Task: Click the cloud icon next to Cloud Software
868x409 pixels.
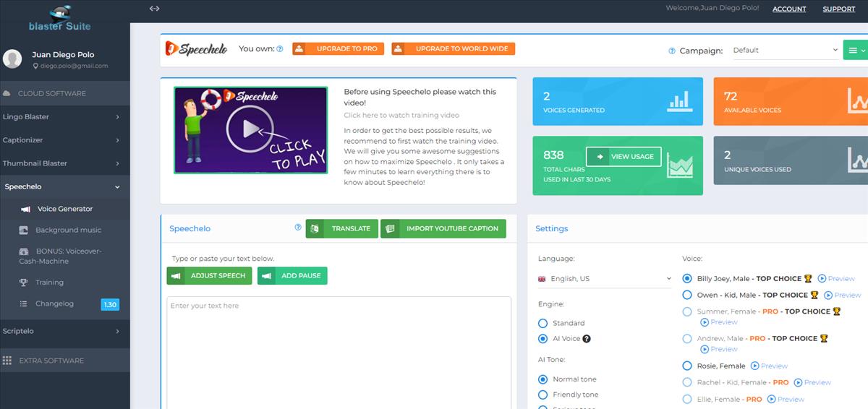Action: tap(7, 93)
